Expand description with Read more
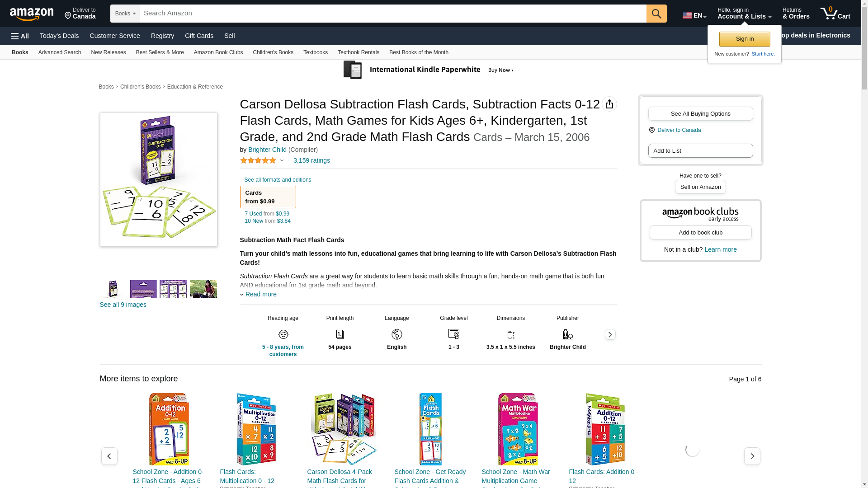Screen dimensions: 868x488 coord(261,294)
